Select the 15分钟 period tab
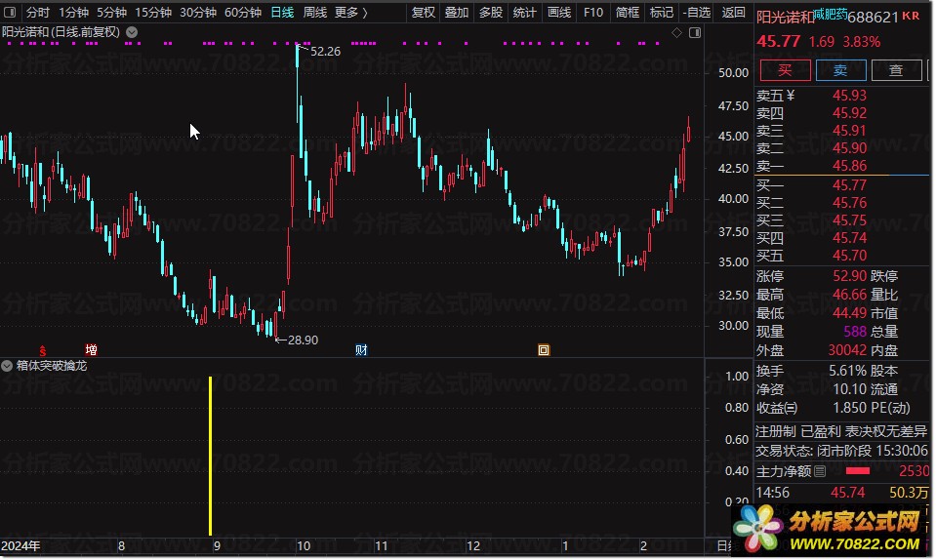This screenshot has height=560, width=936. [x=153, y=12]
